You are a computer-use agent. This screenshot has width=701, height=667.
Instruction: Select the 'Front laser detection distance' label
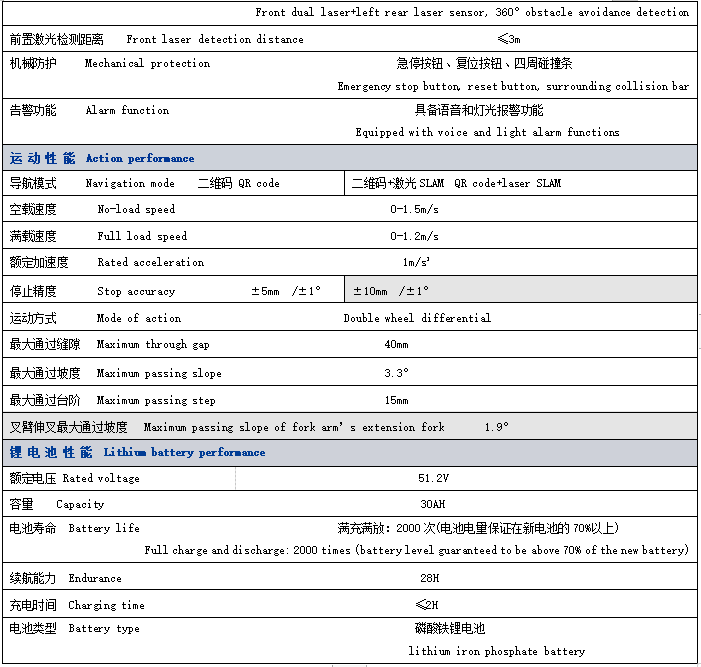pyautogui.click(x=214, y=39)
